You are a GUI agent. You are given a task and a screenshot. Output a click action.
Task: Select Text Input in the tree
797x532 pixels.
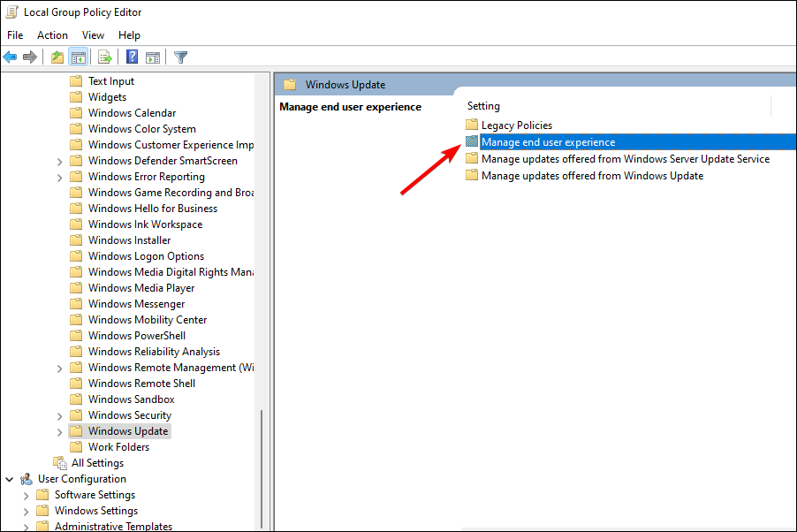[110, 81]
